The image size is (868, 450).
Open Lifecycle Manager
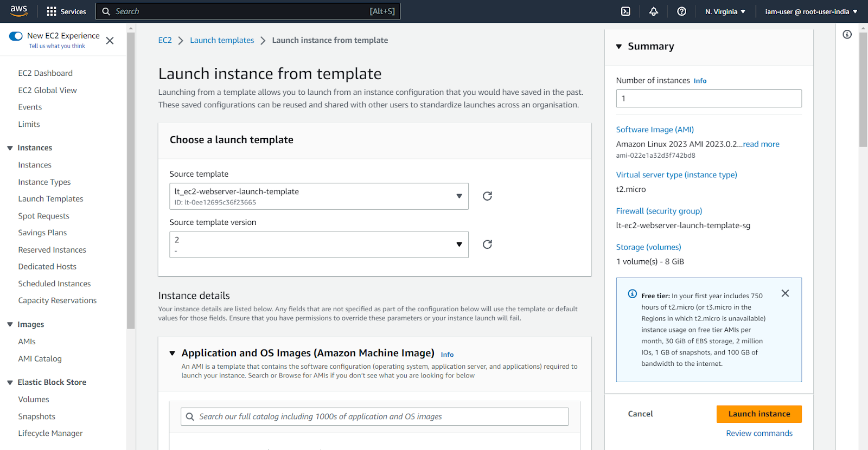[50, 433]
